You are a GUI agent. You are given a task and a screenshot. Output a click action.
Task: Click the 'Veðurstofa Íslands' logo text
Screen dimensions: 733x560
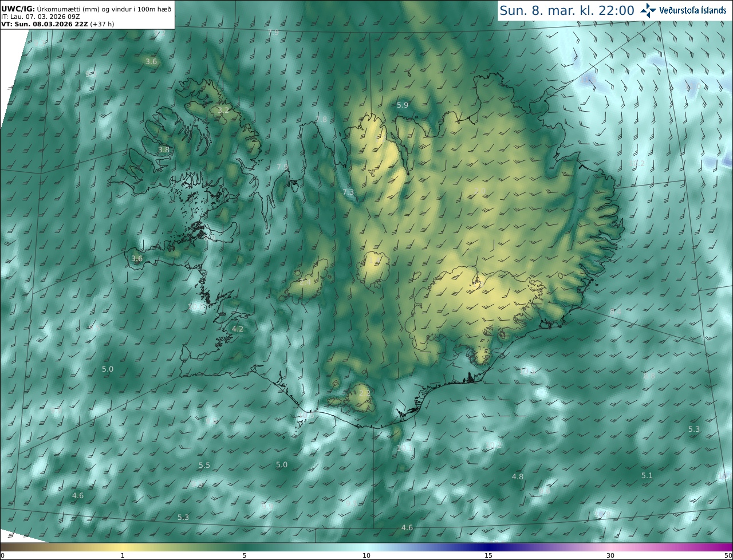693,10
